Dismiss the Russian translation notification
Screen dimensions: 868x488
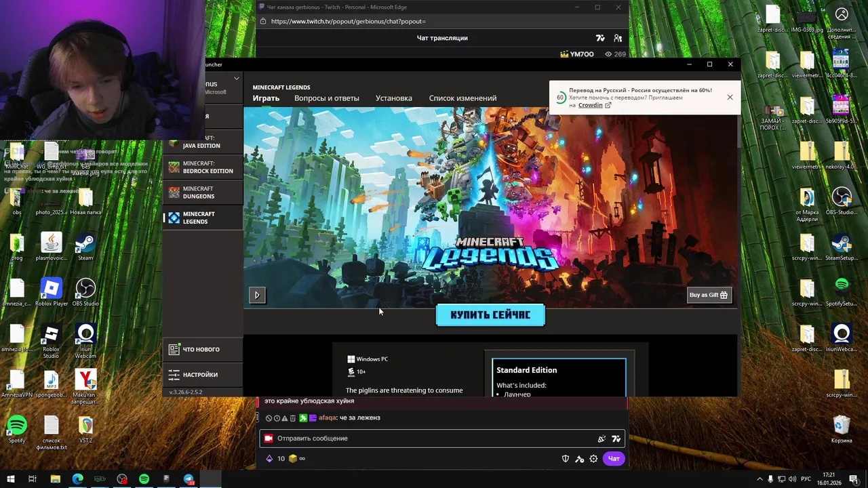click(730, 98)
